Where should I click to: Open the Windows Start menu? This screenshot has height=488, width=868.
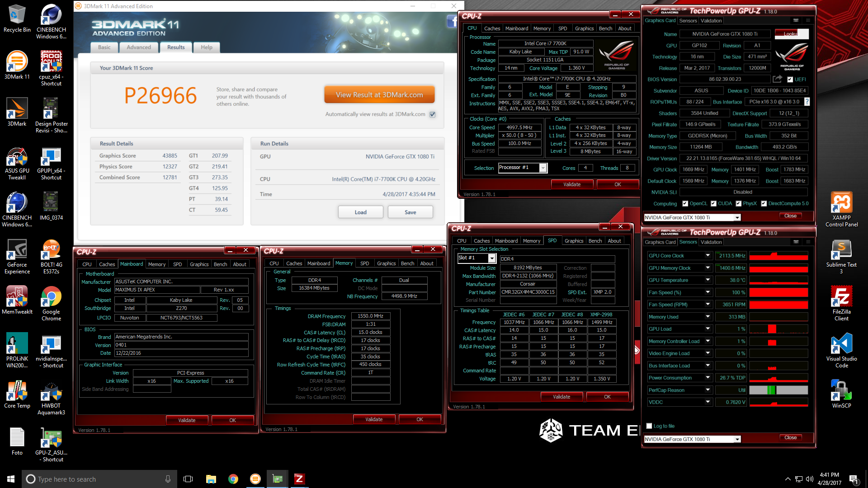[11, 479]
